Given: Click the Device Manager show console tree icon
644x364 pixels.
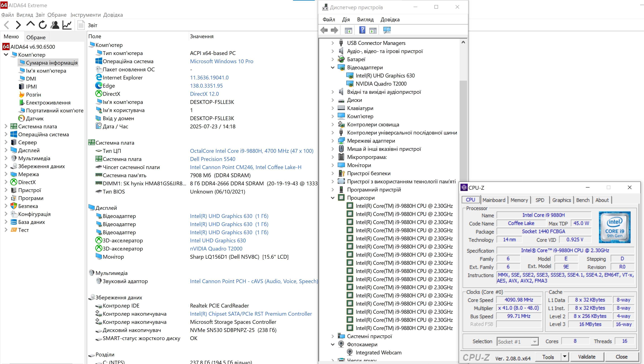Looking at the screenshot, I should click(348, 31).
